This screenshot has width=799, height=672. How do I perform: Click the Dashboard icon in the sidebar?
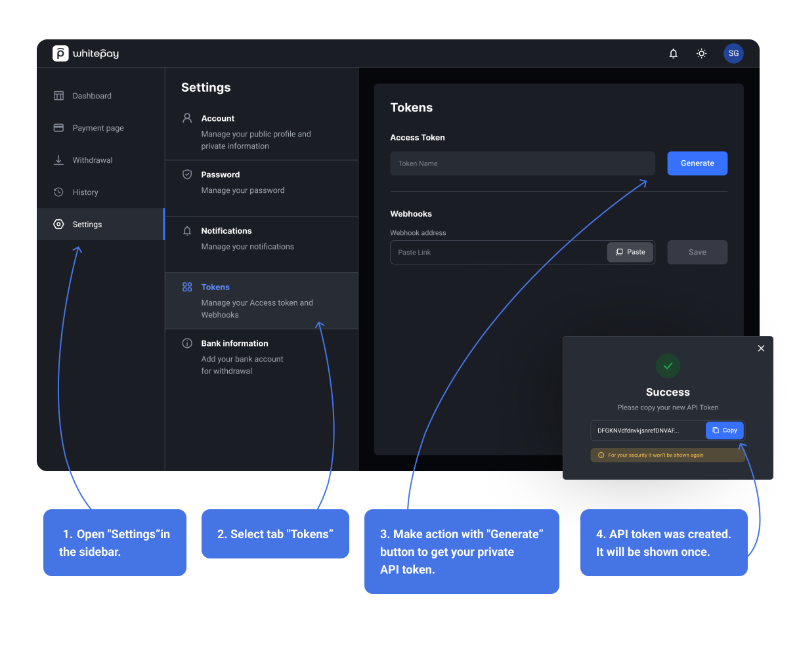point(58,96)
